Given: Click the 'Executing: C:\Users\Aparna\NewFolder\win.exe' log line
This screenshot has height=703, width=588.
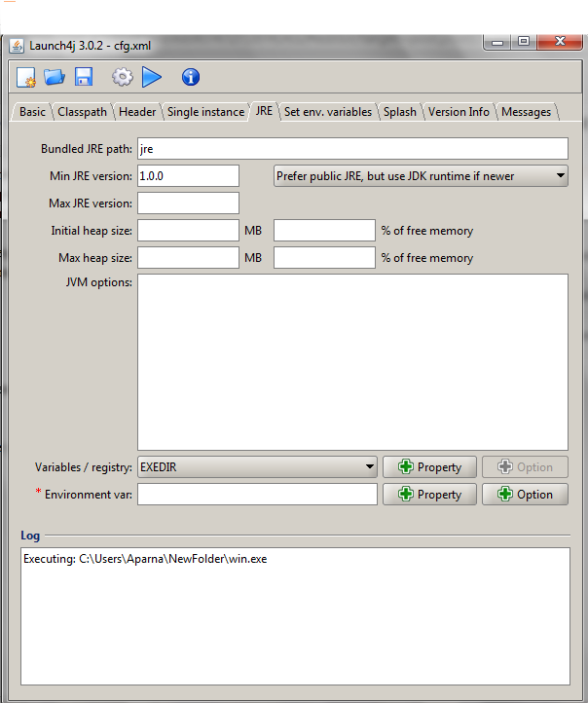Looking at the screenshot, I should click(x=145, y=559).
